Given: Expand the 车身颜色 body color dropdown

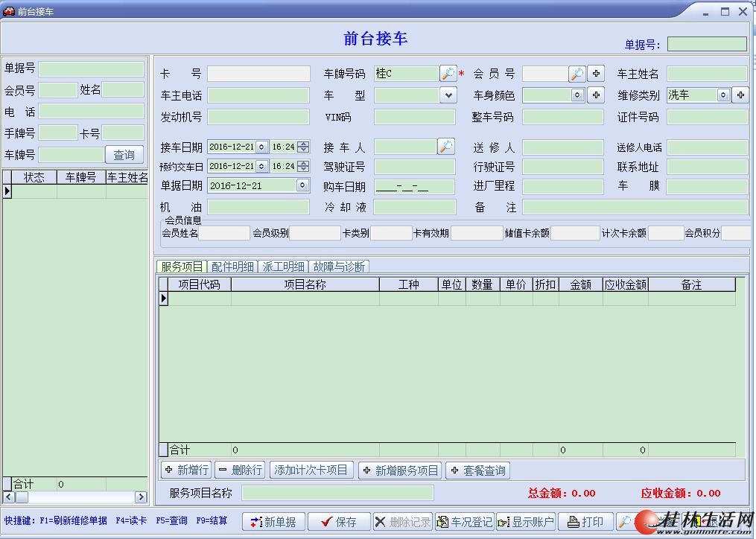Looking at the screenshot, I should pos(577,95).
